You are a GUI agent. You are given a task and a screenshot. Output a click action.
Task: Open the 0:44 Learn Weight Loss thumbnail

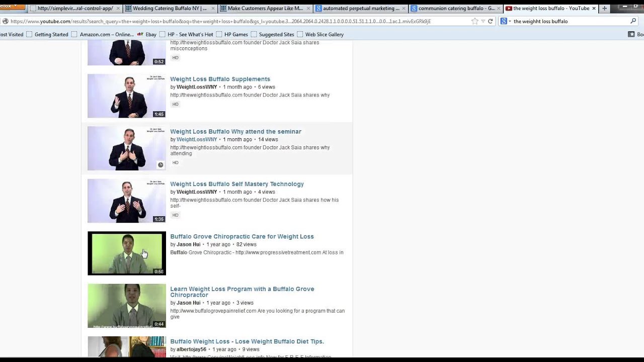127,306
